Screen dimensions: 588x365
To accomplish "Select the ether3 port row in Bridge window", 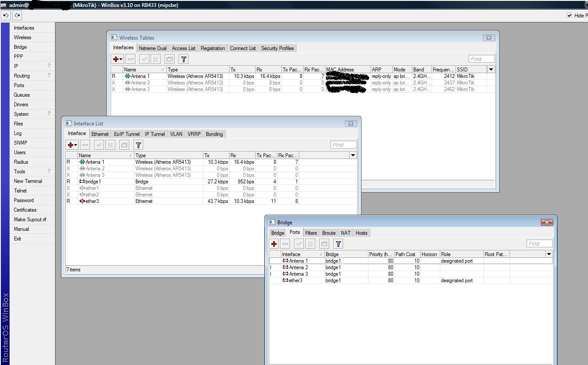I will click(411, 281).
